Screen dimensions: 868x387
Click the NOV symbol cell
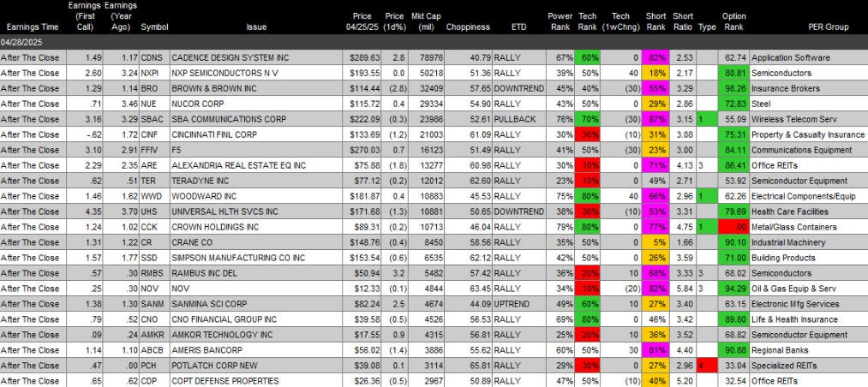pos(154,289)
